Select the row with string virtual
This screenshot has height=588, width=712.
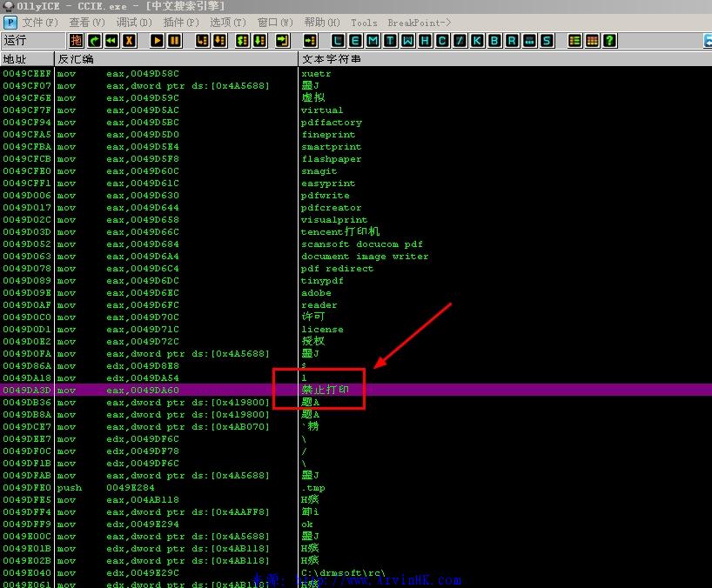(x=356, y=110)
